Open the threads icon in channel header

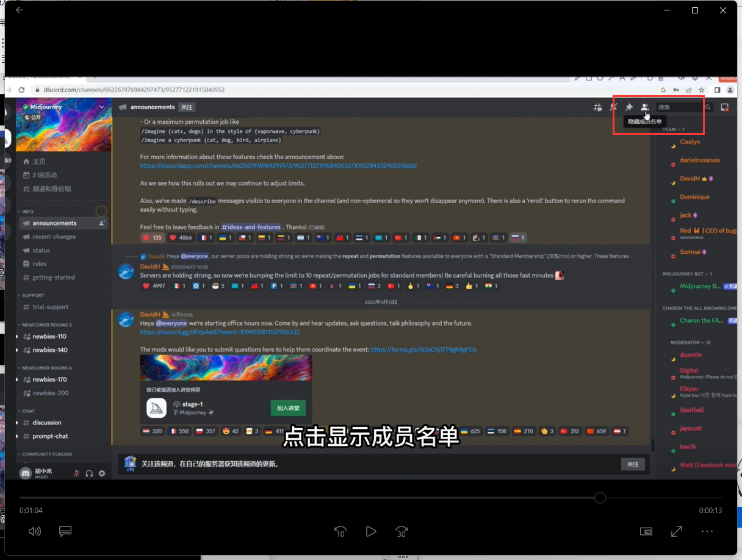point(598,107)
